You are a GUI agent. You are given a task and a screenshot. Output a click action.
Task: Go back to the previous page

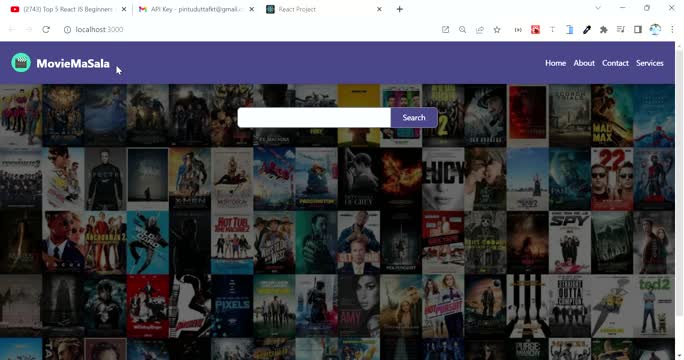(12, 29)
